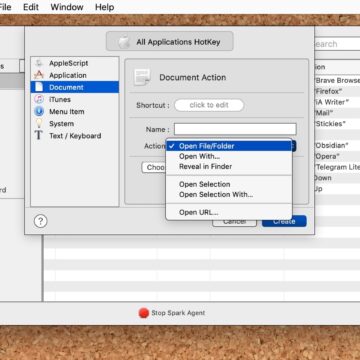Open the Edit menu in menu bar
This screenshot has height=360, width=360.
pyautogui.click(x=31, y=7)
